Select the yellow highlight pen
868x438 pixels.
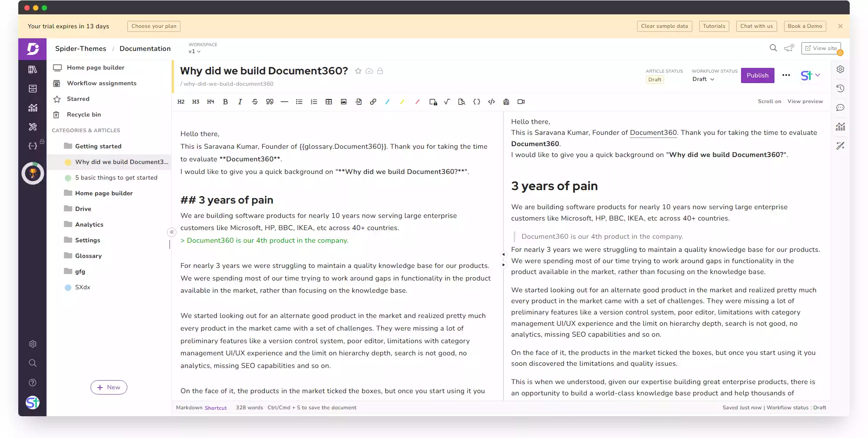pyautogui.click(x=402, y=102)
